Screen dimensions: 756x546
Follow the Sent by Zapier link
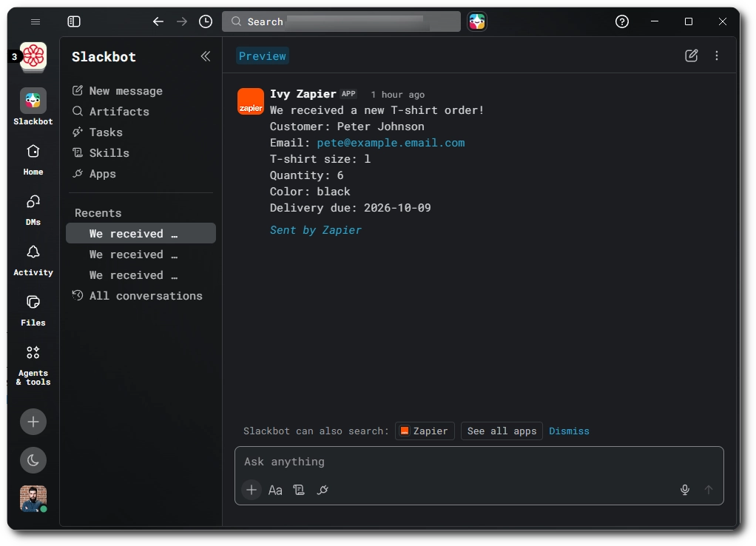coord(316,230)
